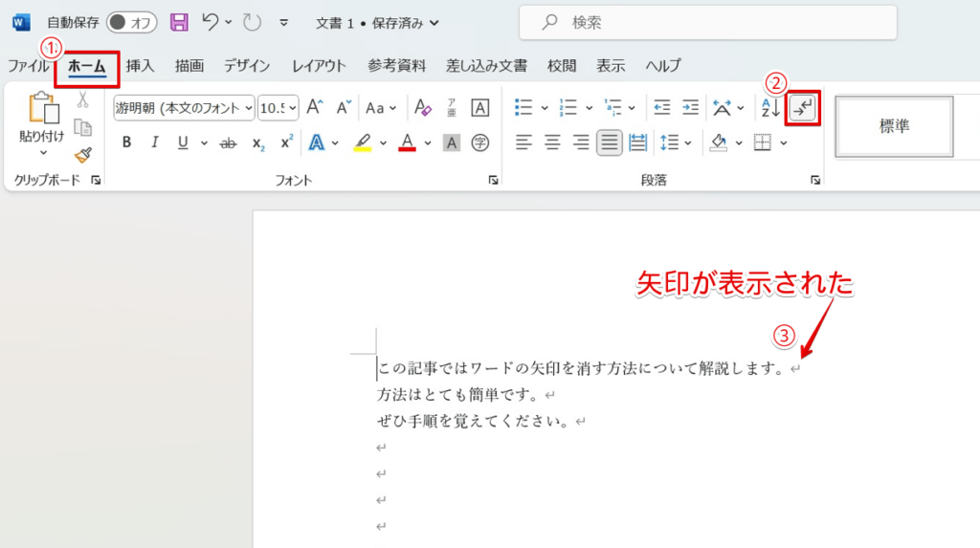Click the Word application logo
Screen dimensions: 980x548
click(x=21, y=23)
